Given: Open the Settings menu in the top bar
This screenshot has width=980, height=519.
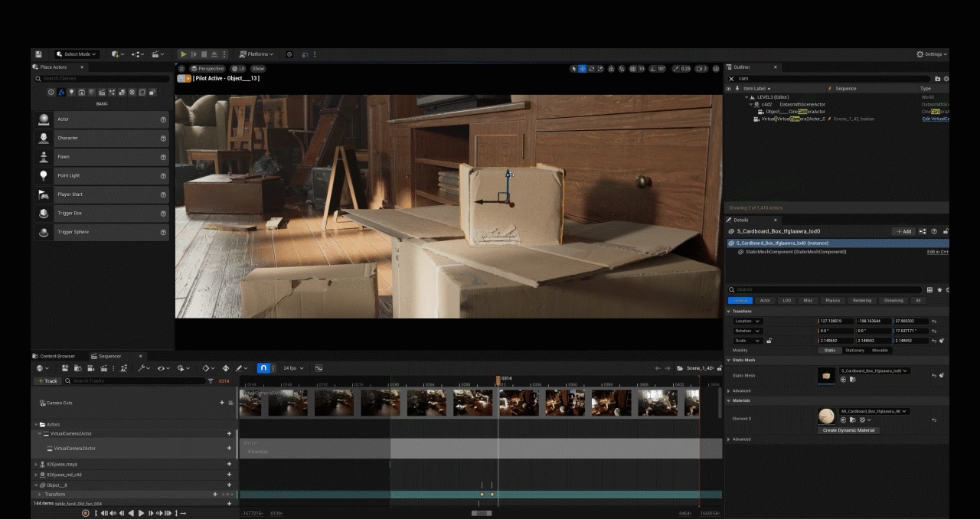Looking at the screenshot, I should pyautogui.click(x=932, y=54).
